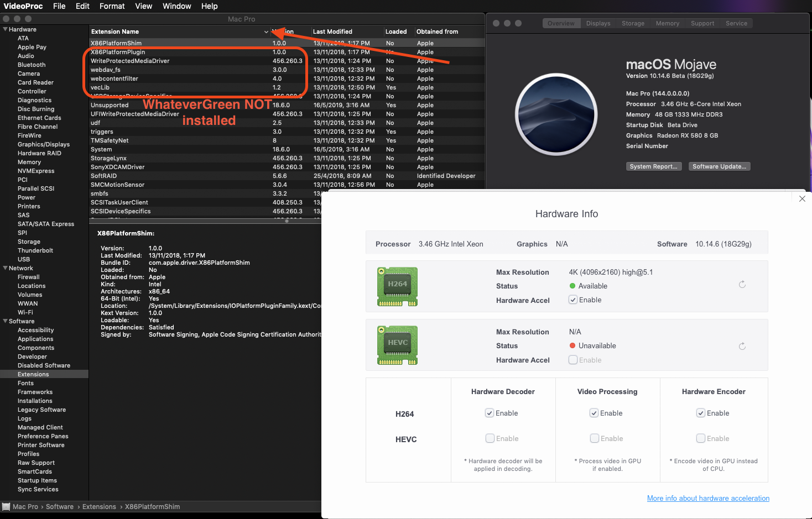
Task: Switch to Overview tab in About This Mac
Action: pos(561,23)
